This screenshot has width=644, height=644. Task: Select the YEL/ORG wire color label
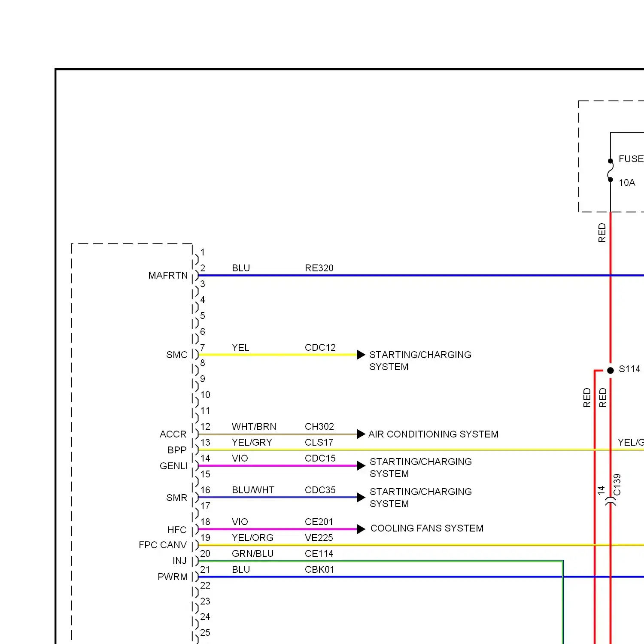click(x=253, y=538)
